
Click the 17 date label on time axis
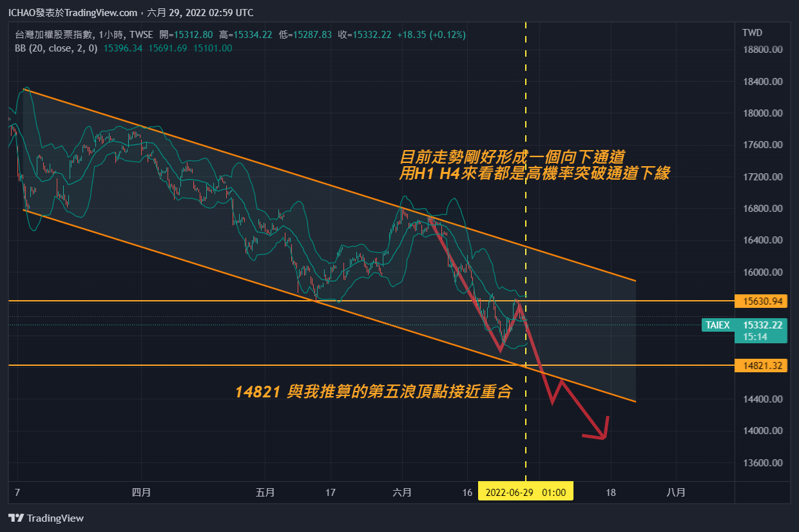coord(331,493)
